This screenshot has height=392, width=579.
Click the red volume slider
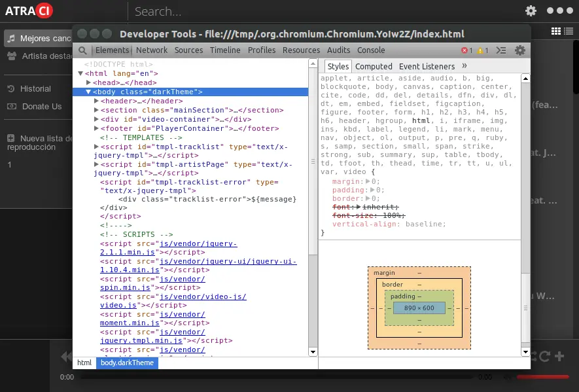(542, 377)
